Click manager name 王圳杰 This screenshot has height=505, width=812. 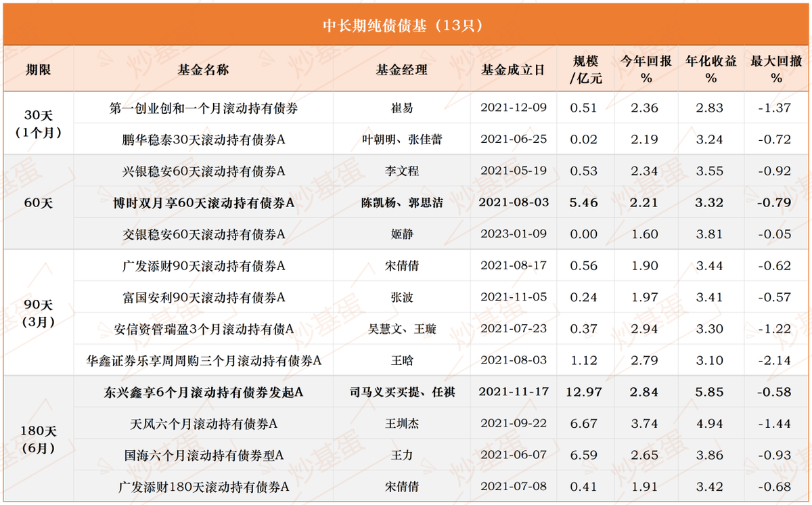[x=402, y=424]
